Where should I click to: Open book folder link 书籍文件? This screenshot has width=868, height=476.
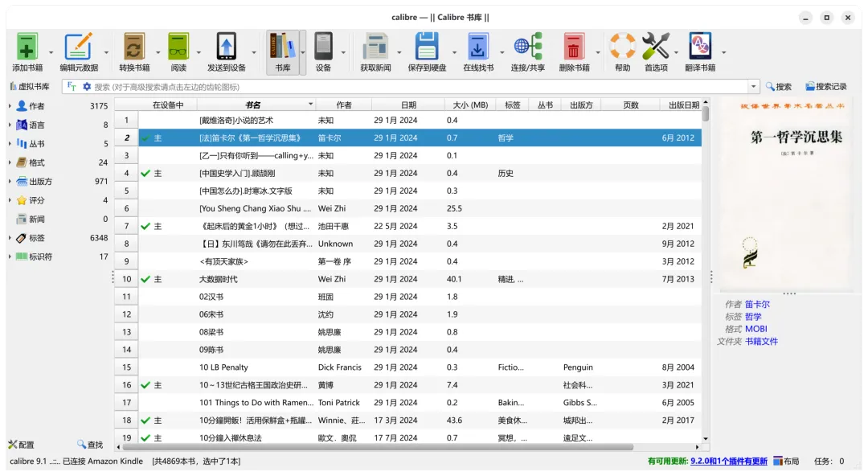[x=761, y=342]
